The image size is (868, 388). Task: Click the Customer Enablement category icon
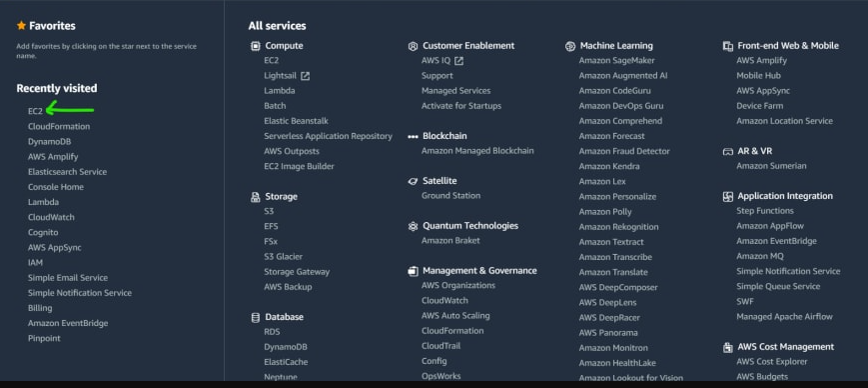tap(413, 46)
